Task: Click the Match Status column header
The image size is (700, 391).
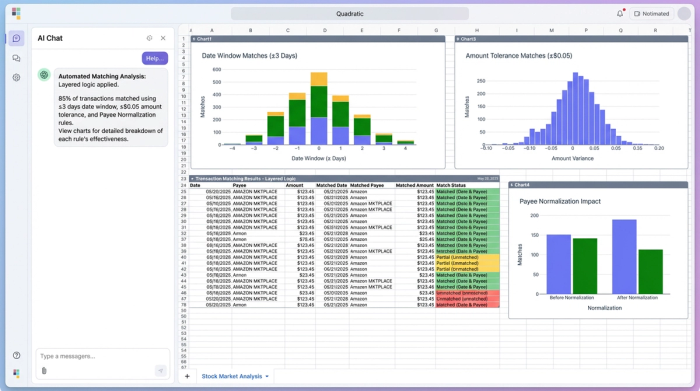Action: coord(451,185)
